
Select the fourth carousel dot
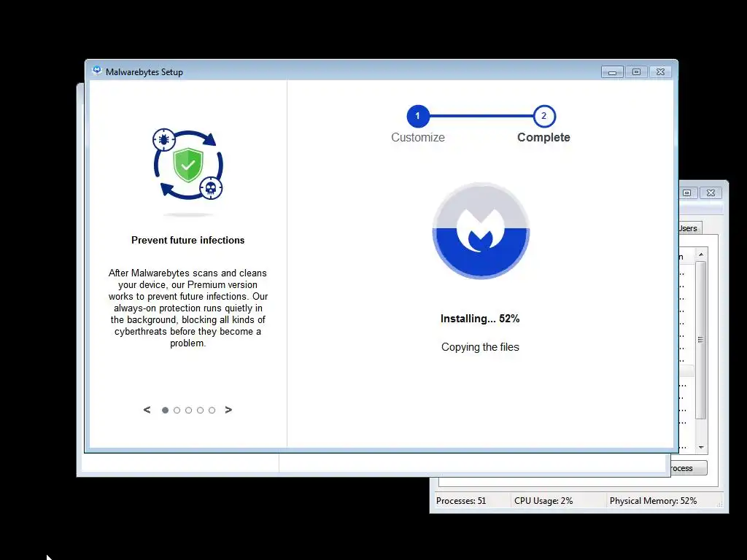200,410
